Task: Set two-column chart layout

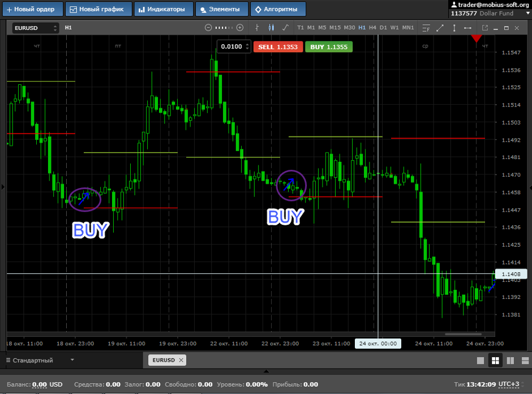Action: [510, 361]
